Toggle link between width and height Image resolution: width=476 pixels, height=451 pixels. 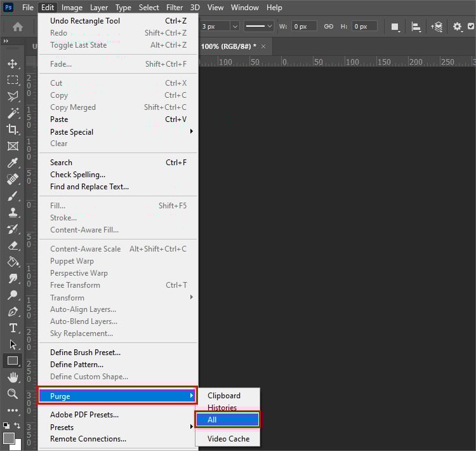point(329,27)
